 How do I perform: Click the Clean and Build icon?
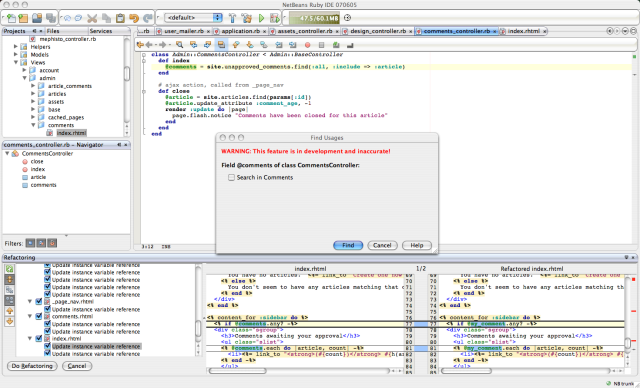point(247,18)
